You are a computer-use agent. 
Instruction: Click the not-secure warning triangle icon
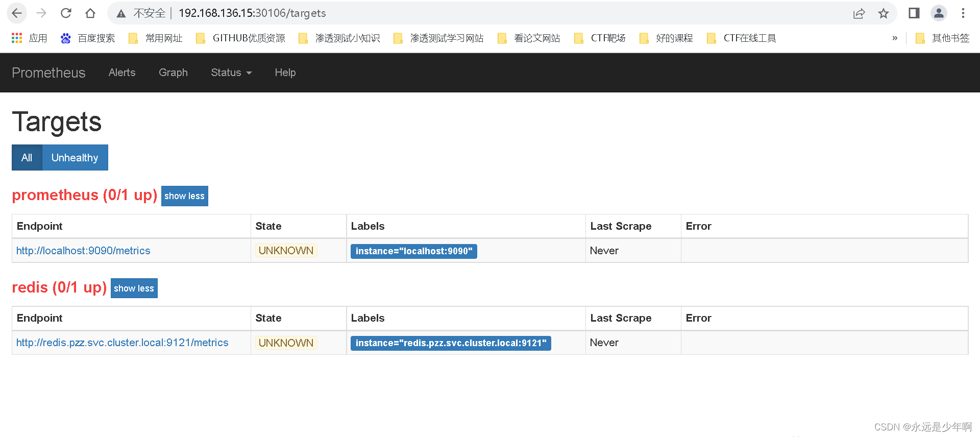[x=121, y=14]
